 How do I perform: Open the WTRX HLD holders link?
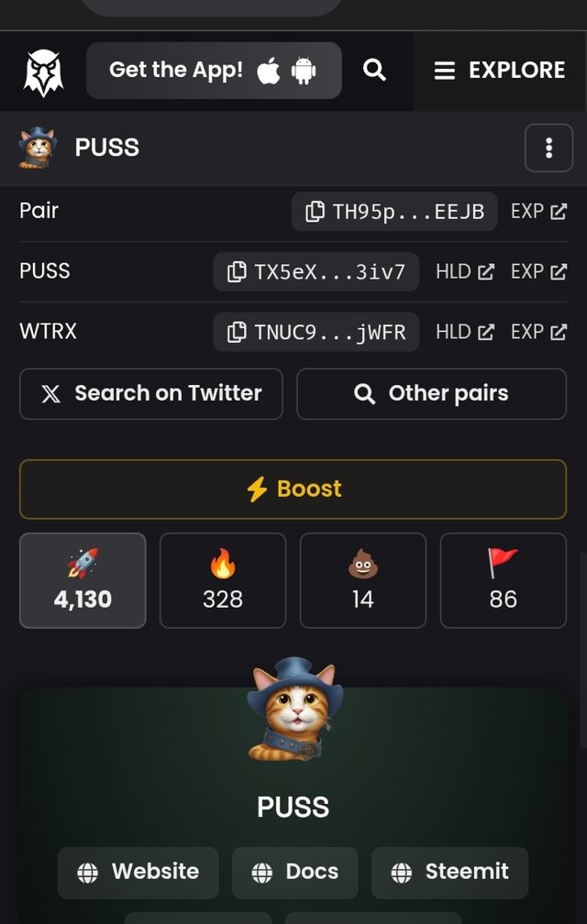[465, 332]
